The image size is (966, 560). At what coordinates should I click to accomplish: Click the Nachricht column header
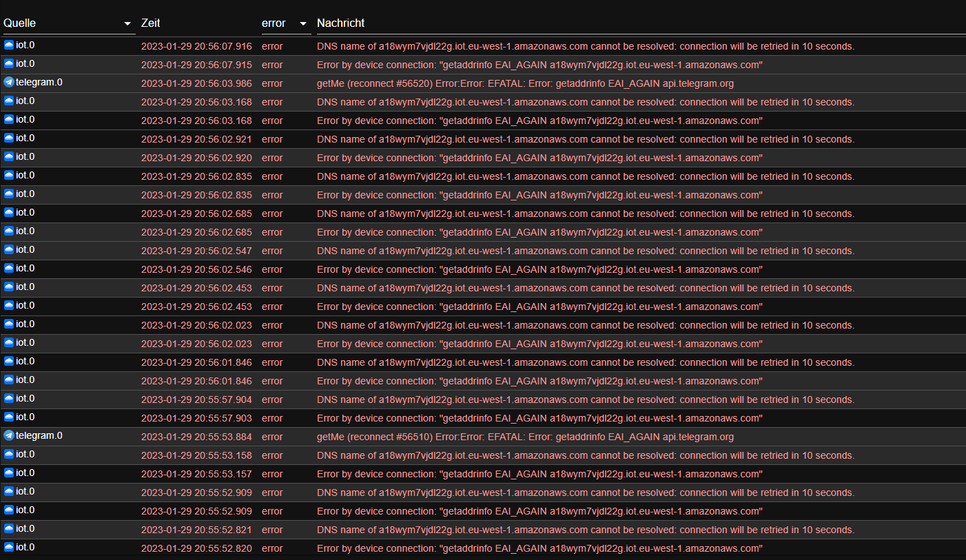point(340,23)
